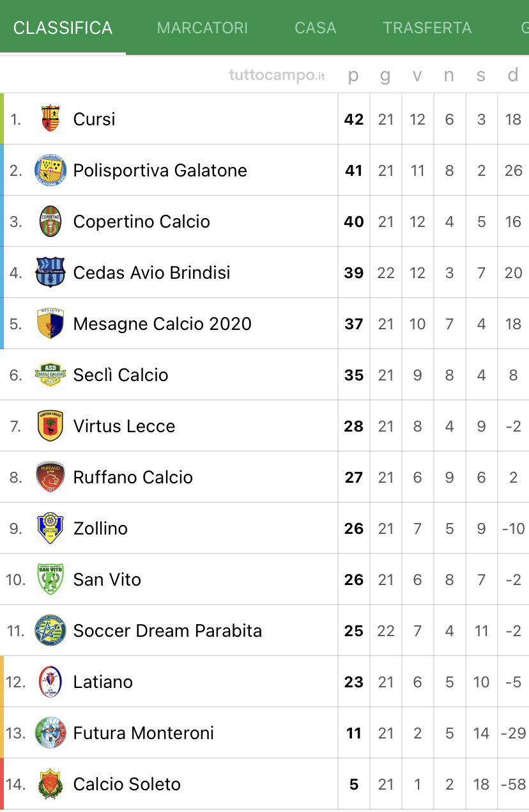The height and width of the screenshot is (812, 529).
Task: Tap the Ruffano Calcio lion crest
Action: tap(50, 477)
